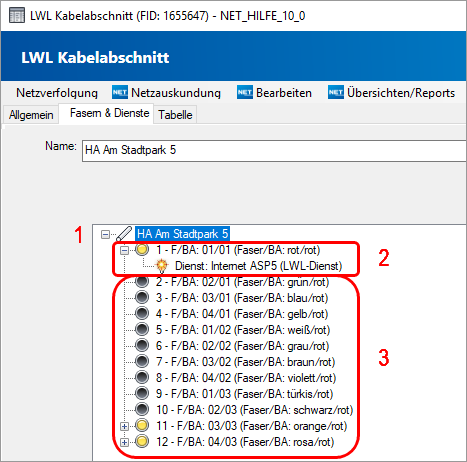Viewport: 467px width, 462px height.
Task: Expand fiber 12 - F/BA: 04/03 node
Action: tap(124, 442)
